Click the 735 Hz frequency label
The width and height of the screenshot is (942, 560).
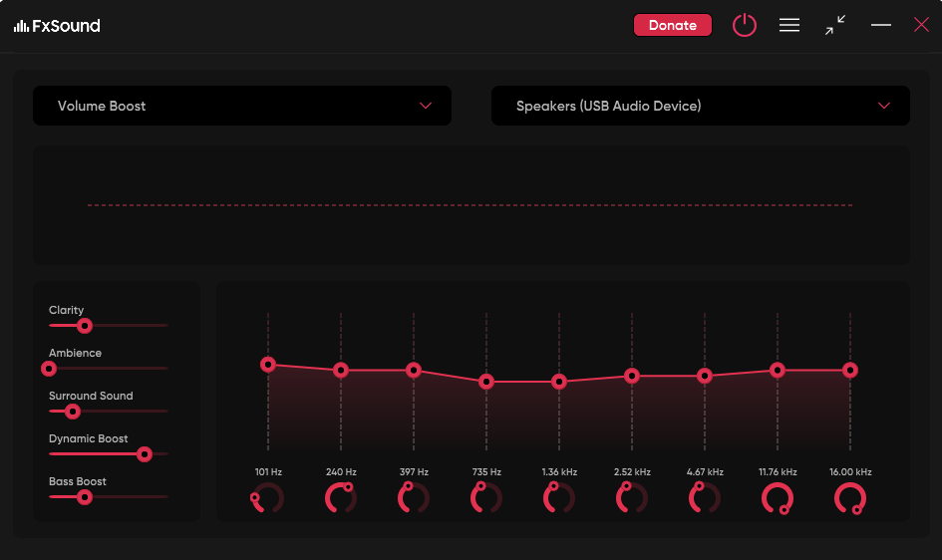486,471
